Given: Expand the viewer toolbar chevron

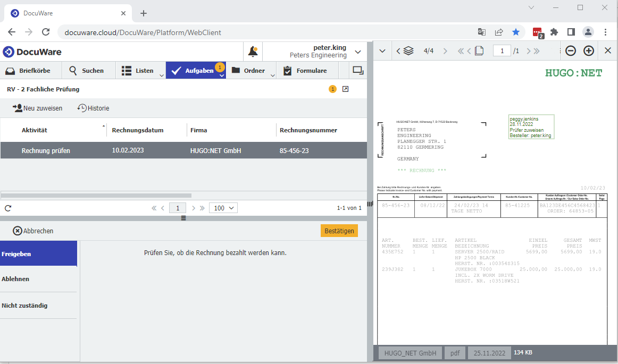Looking at the screenshot, I should (x=382, y=51).
